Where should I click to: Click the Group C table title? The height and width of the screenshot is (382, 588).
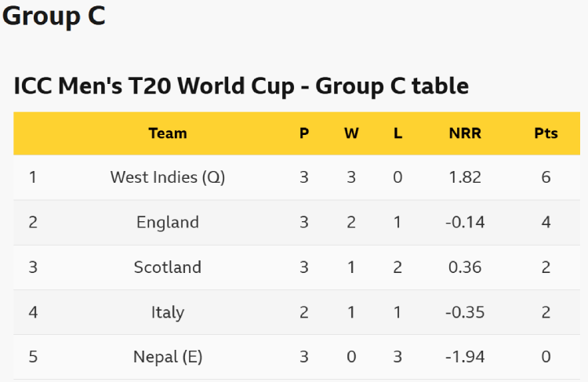coord(241,85)
